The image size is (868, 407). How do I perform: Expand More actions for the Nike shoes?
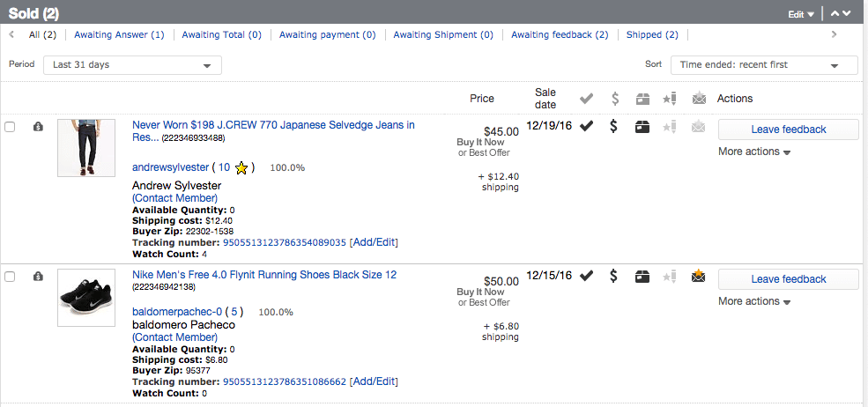tap(753, 301)
